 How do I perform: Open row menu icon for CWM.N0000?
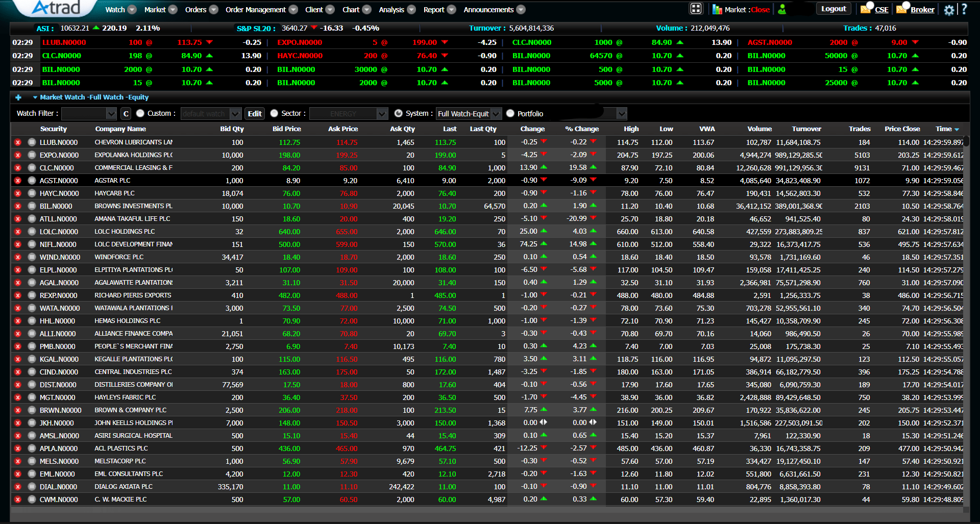(32, 500)
